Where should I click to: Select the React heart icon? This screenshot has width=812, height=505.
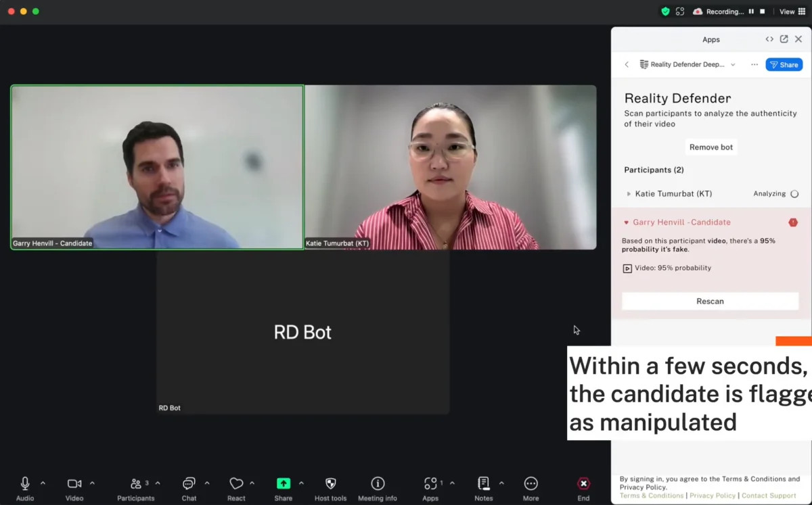237,482
